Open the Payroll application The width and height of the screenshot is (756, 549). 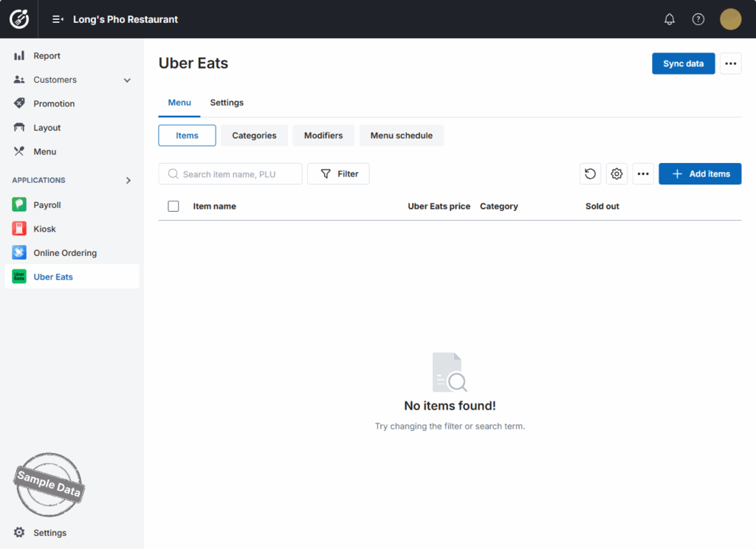tap(47, 205)
